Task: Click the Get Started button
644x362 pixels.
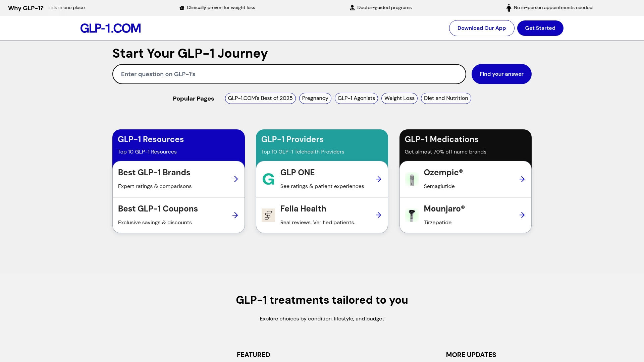Action: tap(540, 28)
